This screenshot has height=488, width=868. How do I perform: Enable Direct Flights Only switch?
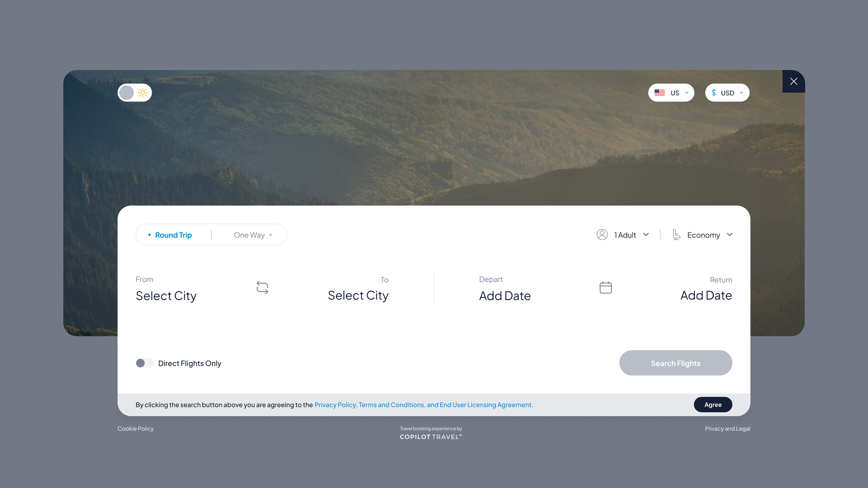145,363
